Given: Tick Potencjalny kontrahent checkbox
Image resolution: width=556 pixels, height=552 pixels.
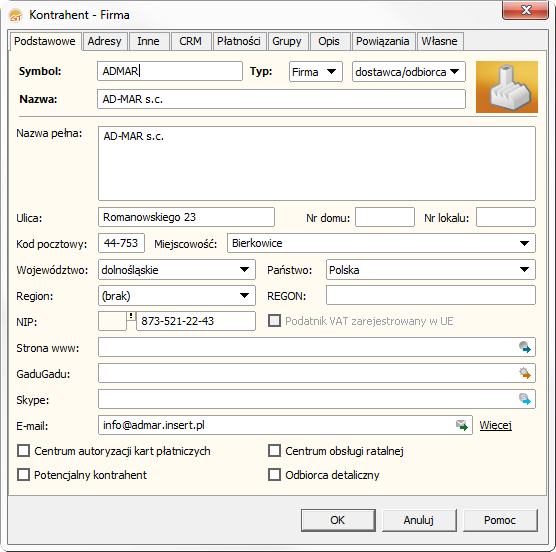Looking at the screenshot, I should (24, 474).
